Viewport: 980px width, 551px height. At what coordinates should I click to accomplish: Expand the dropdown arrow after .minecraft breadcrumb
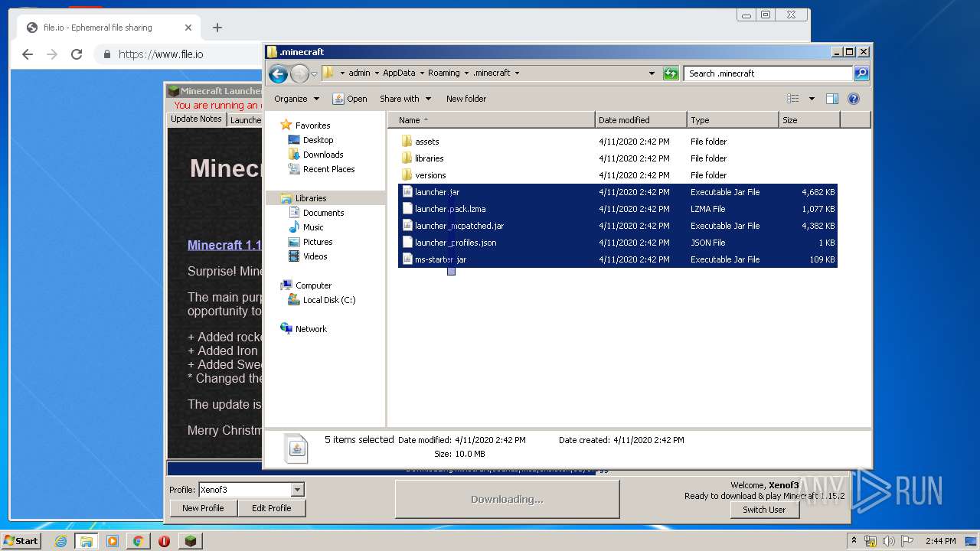pyautogui.click(x=517, y=73)
